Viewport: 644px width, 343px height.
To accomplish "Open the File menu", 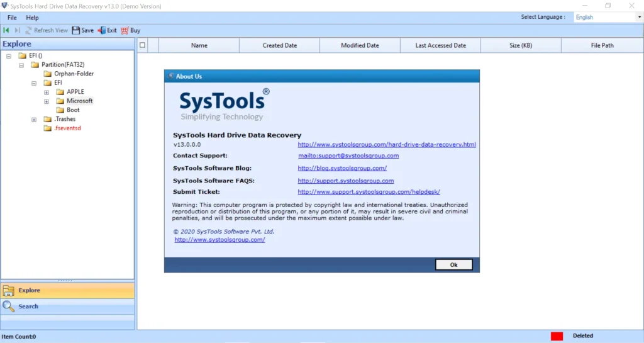I will [x=12, y=18].
